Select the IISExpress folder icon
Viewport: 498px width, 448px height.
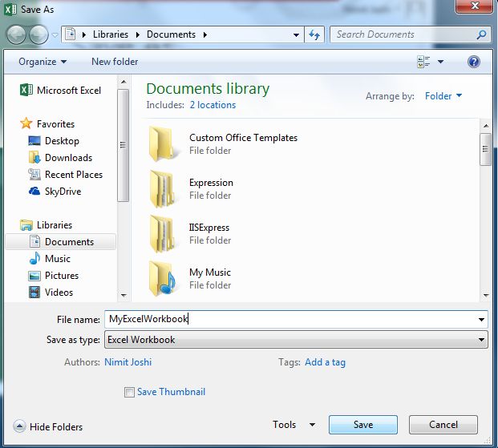tap(162, 233)
